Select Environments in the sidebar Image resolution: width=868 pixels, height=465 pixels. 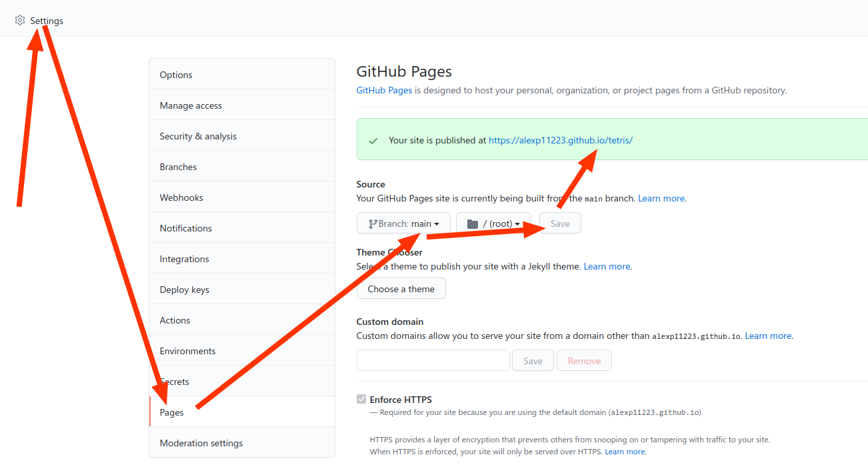tap(242, 350)
